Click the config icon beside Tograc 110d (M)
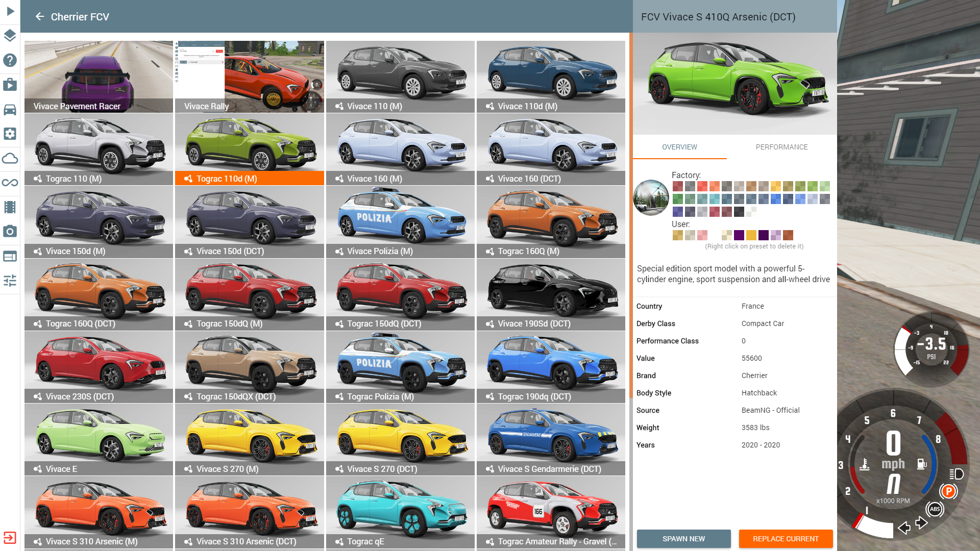 tap(188, 179)
